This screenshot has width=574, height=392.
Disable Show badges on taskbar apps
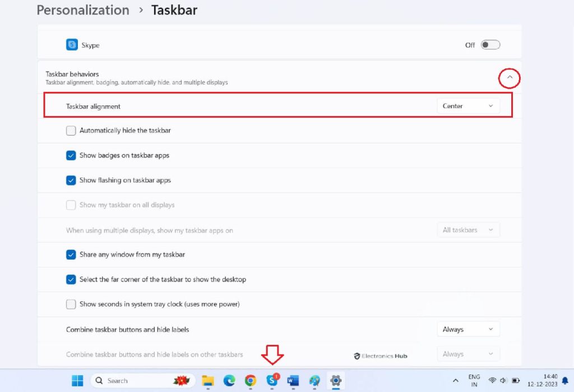click(71, 155)
